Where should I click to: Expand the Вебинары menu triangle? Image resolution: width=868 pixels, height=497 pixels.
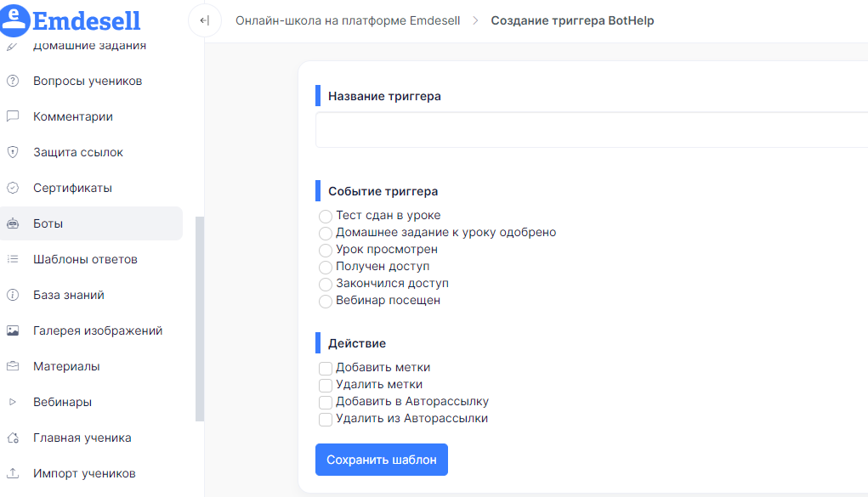click(13, 402)
